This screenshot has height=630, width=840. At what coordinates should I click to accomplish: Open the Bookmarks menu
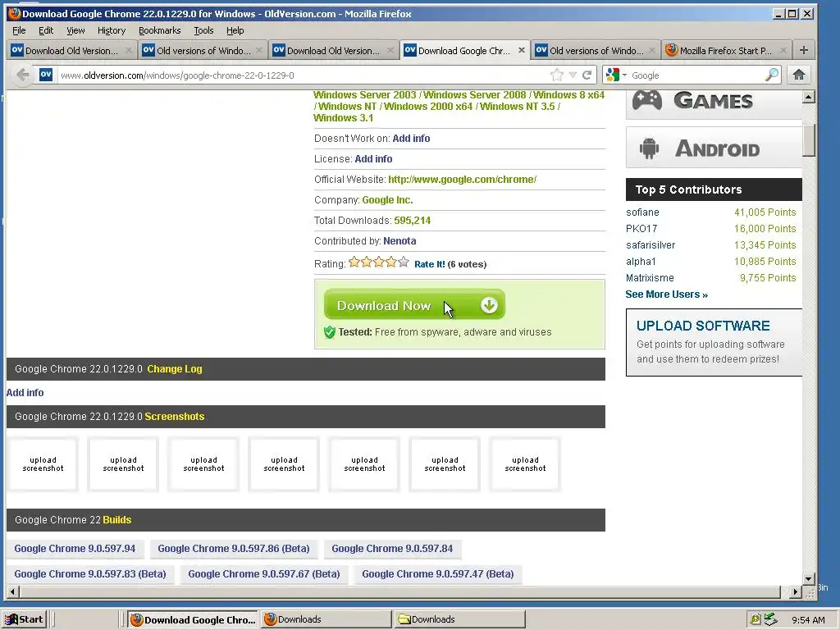tap(160, 30)
